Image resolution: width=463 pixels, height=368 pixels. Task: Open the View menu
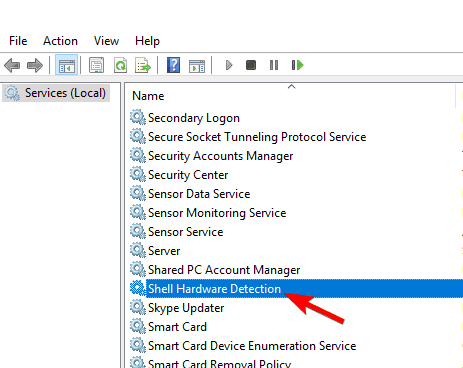[x=106, y=41]
